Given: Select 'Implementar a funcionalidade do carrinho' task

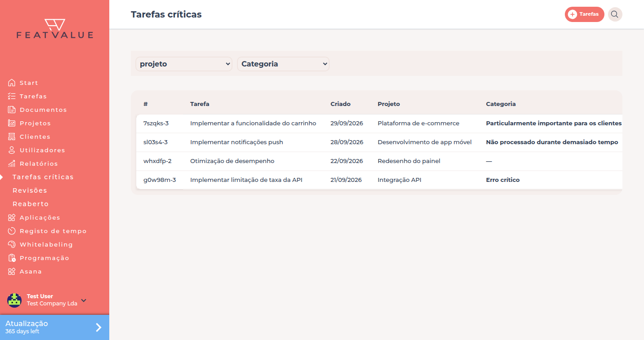Looking at the screenshot, I should click(253, 123).
